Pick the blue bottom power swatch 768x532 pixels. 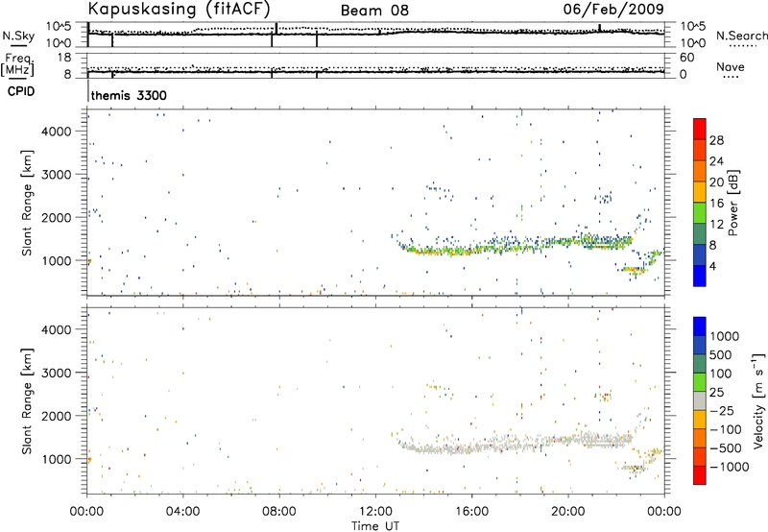point(700,276)
